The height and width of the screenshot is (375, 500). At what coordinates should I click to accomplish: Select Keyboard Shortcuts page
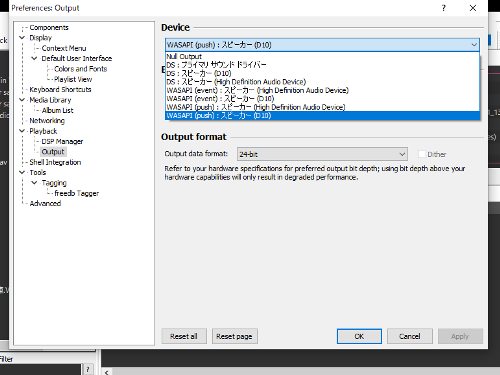pos(60,89)
